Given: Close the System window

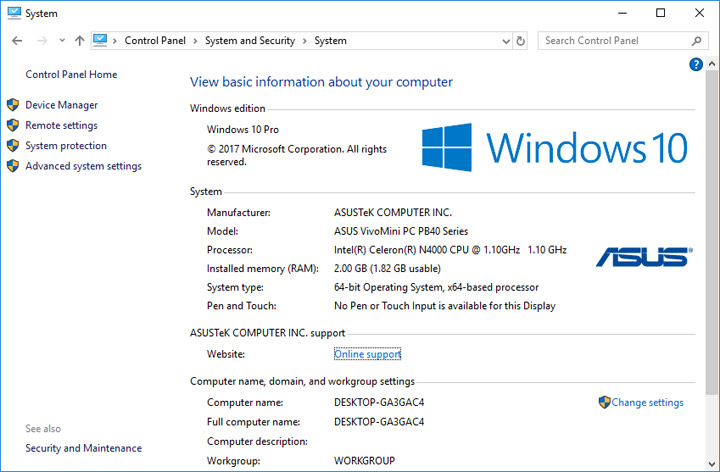Looking at the screenshot, I should (x=699, y=13).
